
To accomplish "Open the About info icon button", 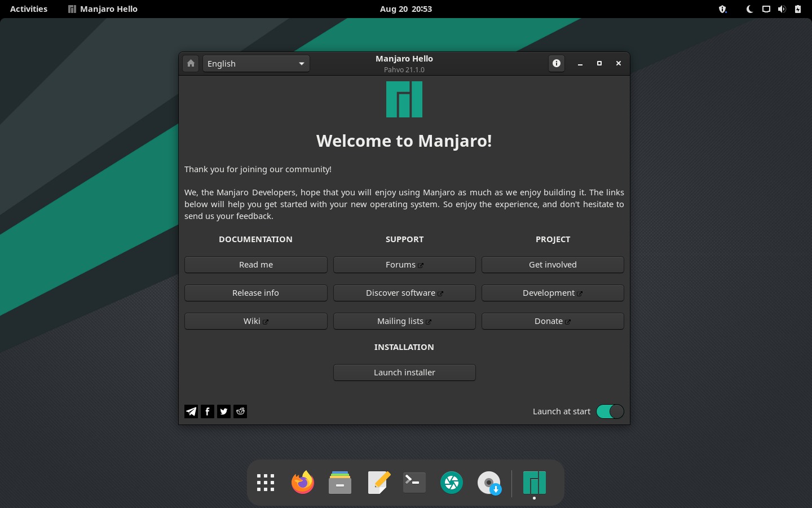I will click(557, 63).
